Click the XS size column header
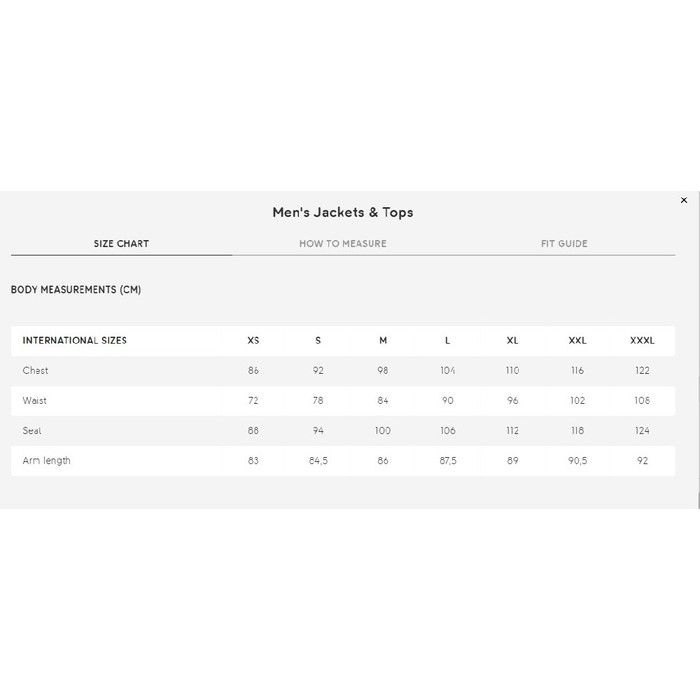 pos(253,341)
